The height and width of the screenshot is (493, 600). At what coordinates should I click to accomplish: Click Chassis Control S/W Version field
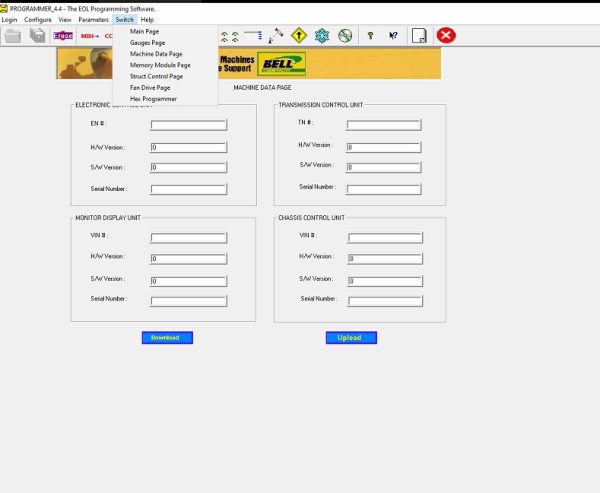[385, 281]
